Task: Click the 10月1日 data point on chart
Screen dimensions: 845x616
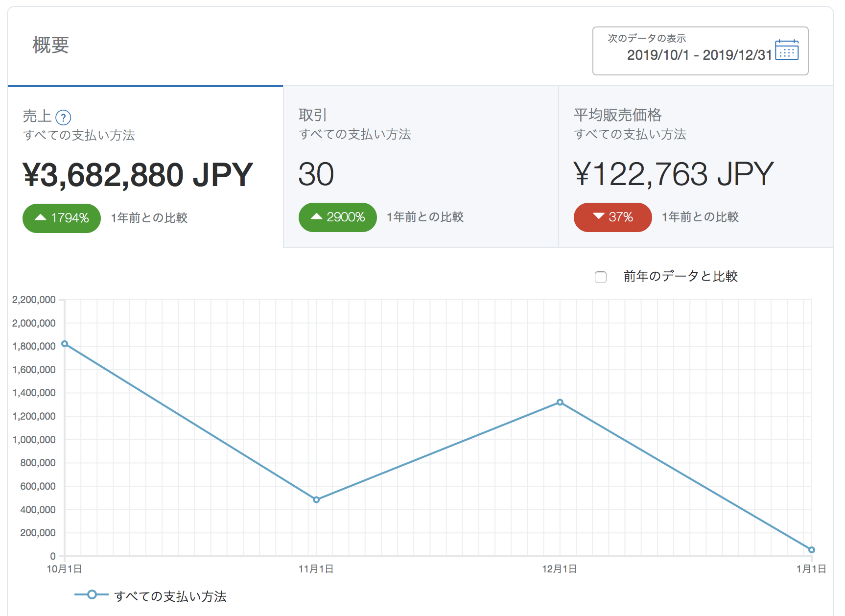Action: pos(65,344)
